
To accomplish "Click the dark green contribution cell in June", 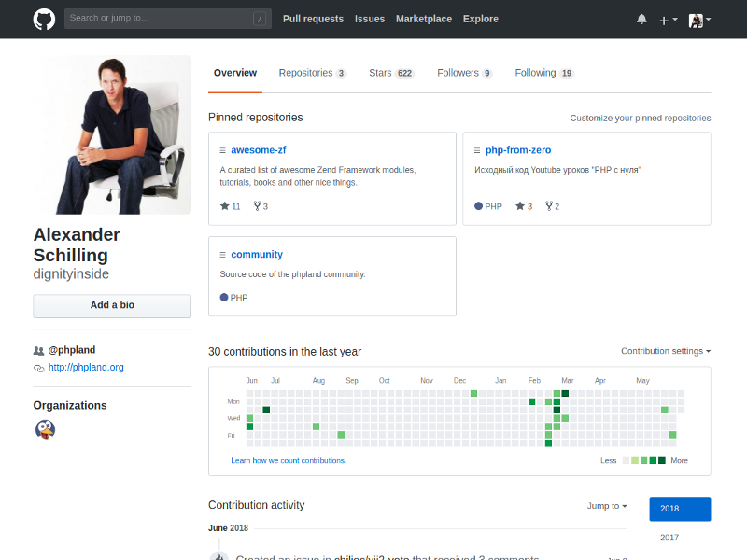I will click(x=266, y=410).
